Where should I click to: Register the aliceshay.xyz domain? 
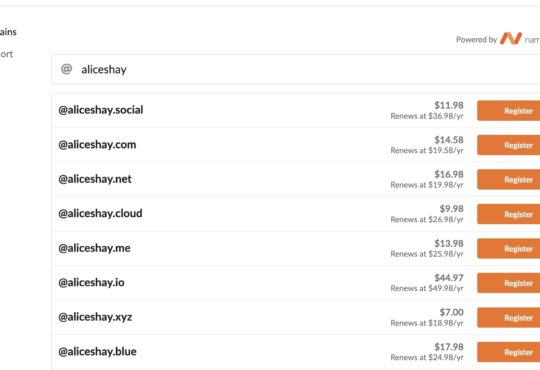508,317
